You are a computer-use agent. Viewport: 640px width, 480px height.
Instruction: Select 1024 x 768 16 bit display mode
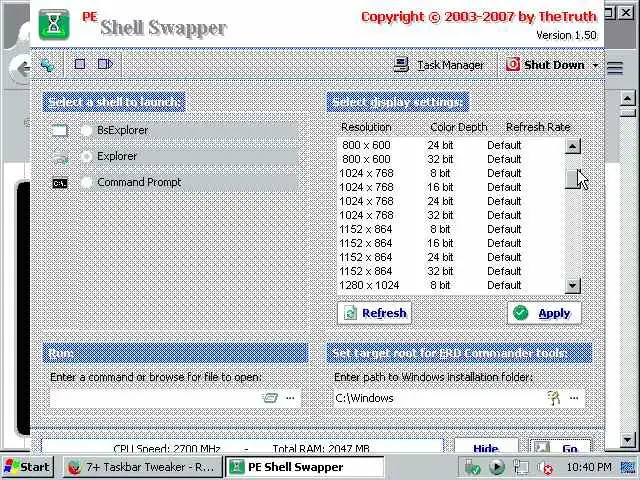point(451,187)
